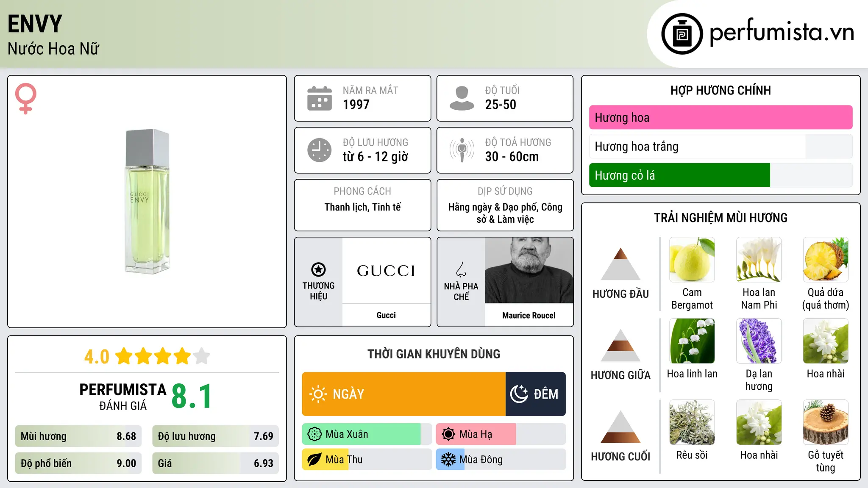Click the Maurice Roucel portrait photo
Viewport: 868px width, 488px height.
click(529, 270)
